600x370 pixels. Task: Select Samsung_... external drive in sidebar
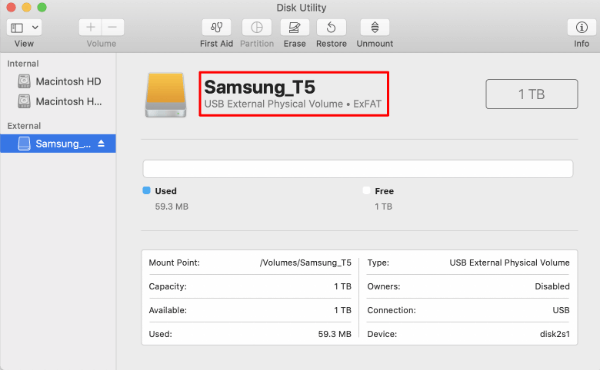[x=58, y=143]
